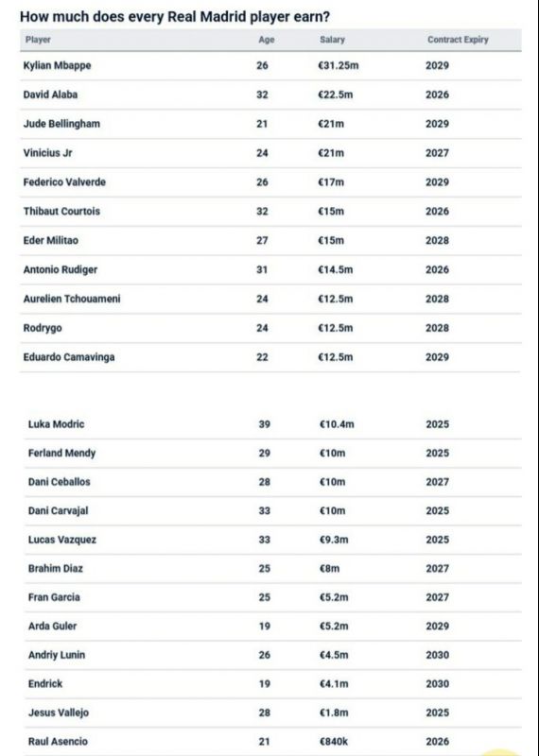Click the page title about Real Madrid earnings
The width and height of the screenshot is (539, 756).
pyautogui.click(x=175, y=17)
